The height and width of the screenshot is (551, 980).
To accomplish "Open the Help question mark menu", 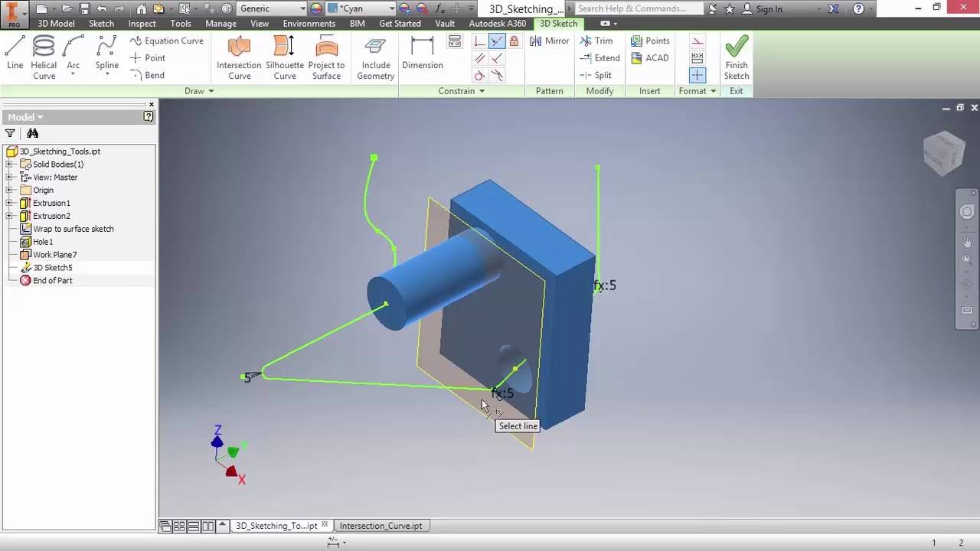I will pyautogui.click(x=858, y=9).
